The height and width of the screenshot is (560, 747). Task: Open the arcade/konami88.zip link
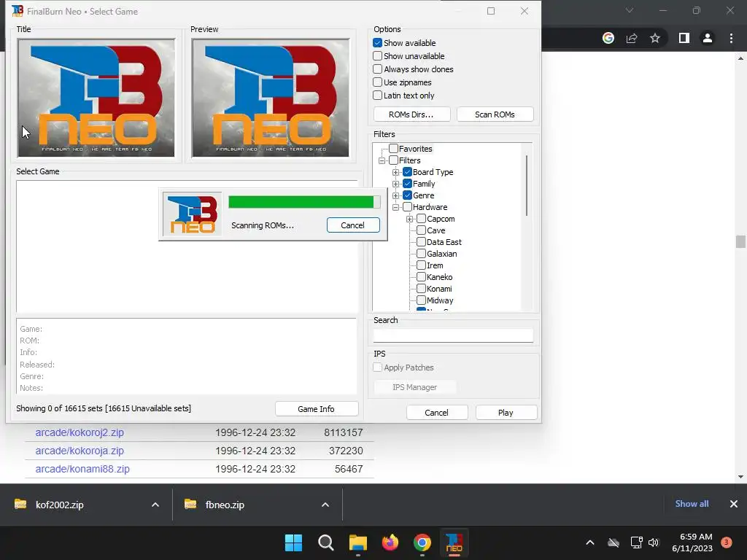82,469
